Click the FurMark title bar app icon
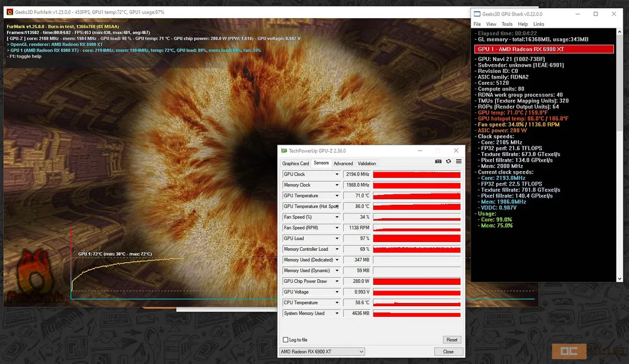Viewport: 629px width, 364px height. point(11,11)
